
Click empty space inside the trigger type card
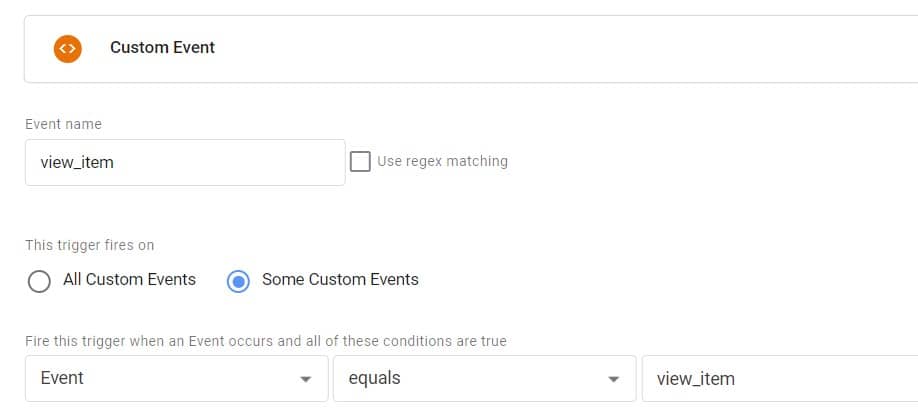coord(527,49)
